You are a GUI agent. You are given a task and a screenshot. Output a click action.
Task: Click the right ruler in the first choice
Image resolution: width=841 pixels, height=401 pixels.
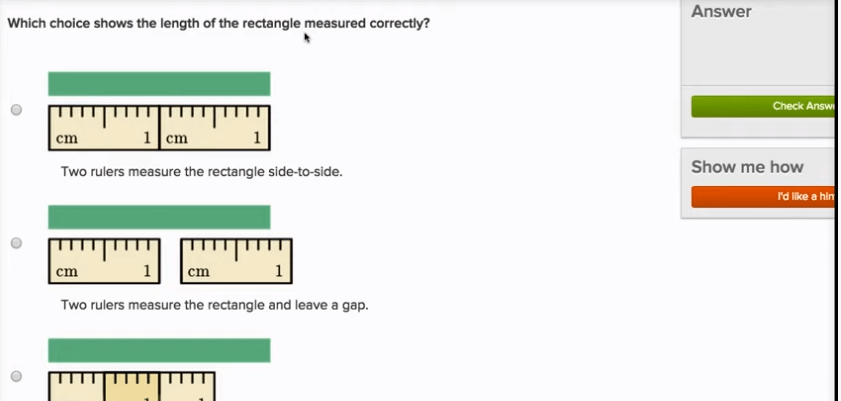pos(214,128)
